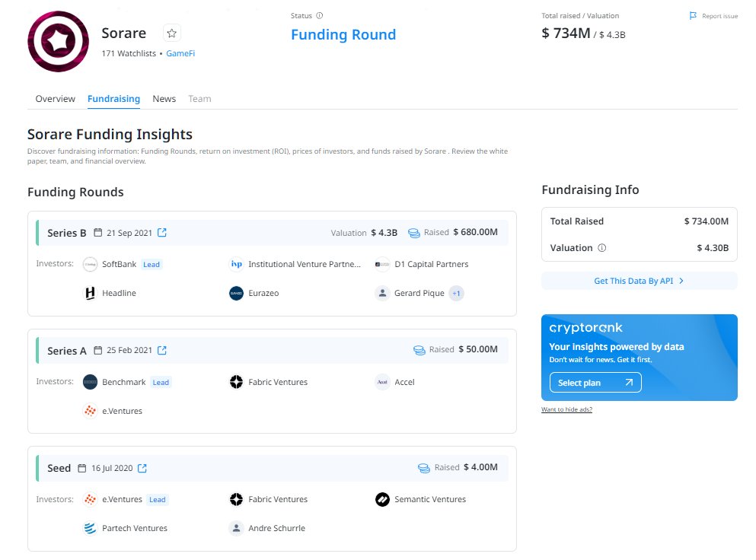The width and height of the screenshot is (756, 560).
Task: Open D1 Capital Partners name link
Action: (x=432, y=264)
